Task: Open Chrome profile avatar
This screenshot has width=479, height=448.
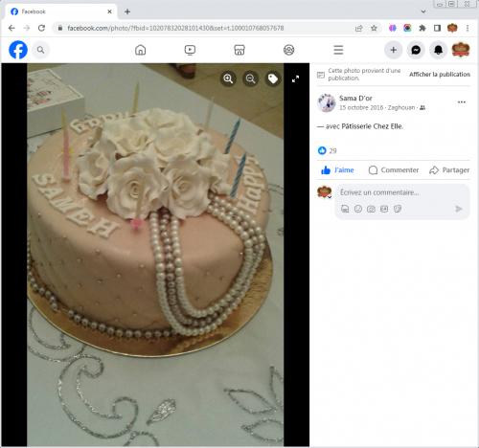Action: pyautogui.click(x=452, y=28)
